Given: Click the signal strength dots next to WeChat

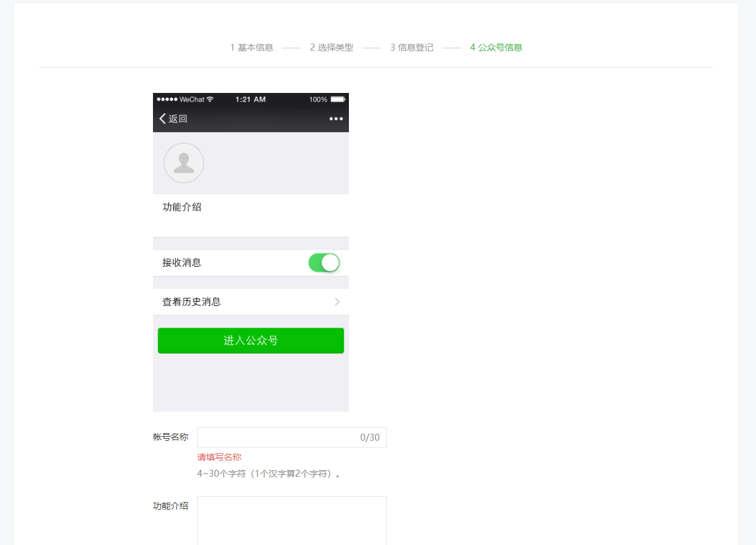Looking at the screenshot, I should pos(167,99).
